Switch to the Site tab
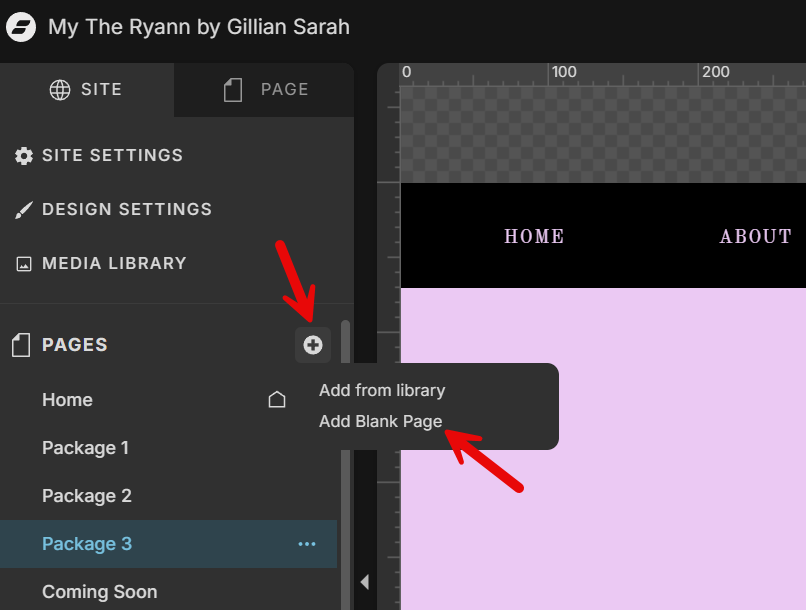The height and width of the screenshot is (610, 806). (86, 90)
